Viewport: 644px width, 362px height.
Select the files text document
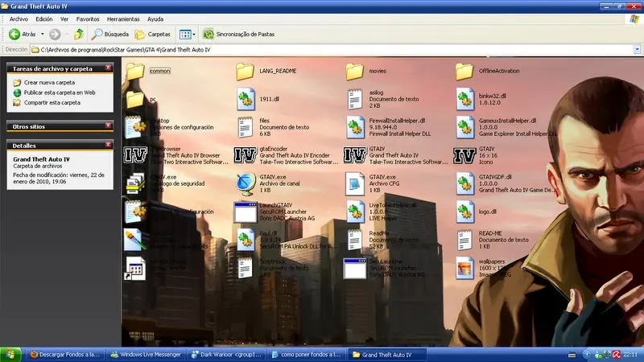[246, 127]
